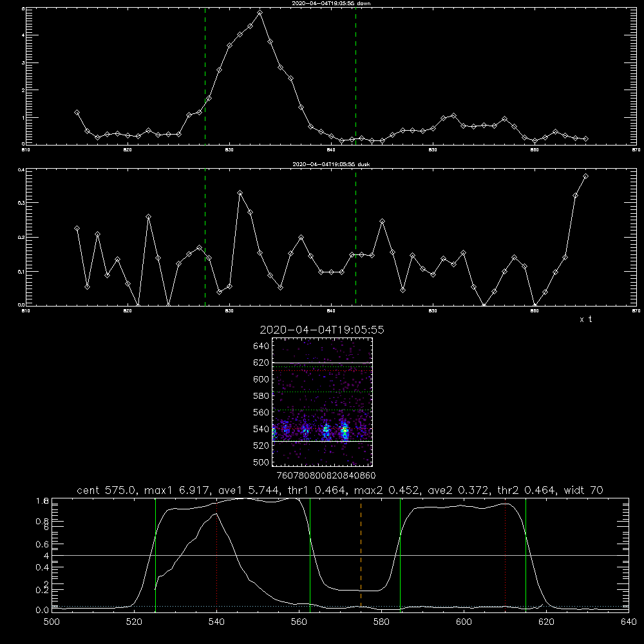Screen dimensions: 644x644
Task: Click the 580 label on spectrogram y-axis
Action: tap(261, 396)
